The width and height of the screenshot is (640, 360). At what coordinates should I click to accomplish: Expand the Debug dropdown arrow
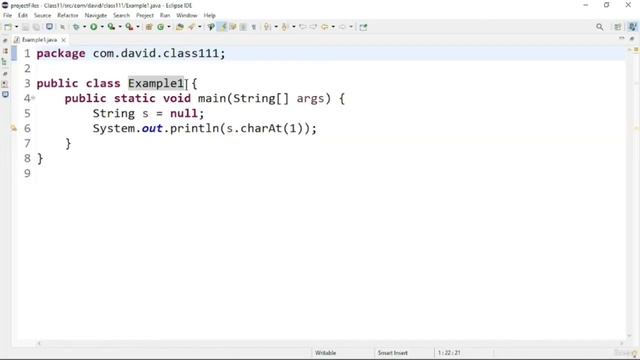84,27
